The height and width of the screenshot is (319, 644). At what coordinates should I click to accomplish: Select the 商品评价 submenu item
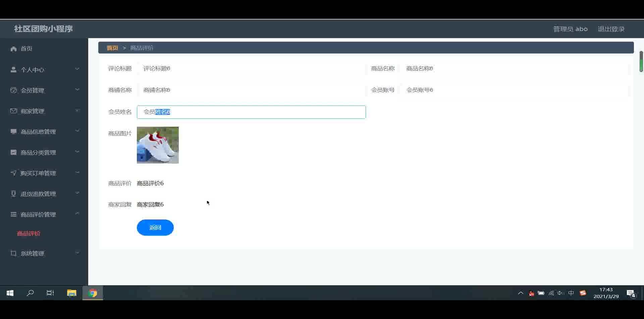pos(29,234)
